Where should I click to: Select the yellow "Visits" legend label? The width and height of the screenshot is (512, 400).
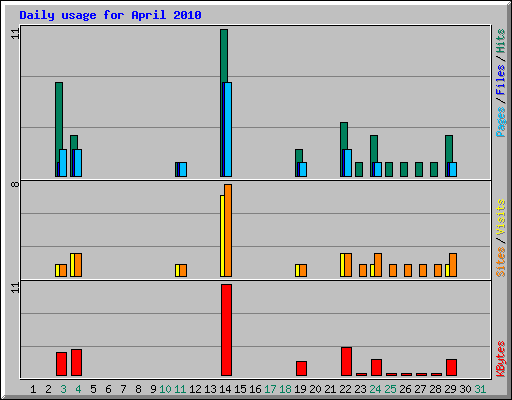click(501, 218)
